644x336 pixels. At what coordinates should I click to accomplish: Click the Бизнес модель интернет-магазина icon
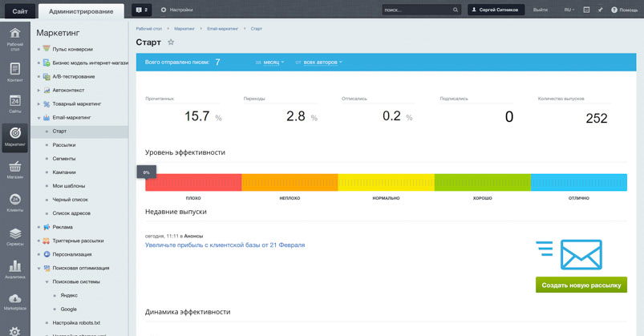pyautogui.click(x=47, y=63)
